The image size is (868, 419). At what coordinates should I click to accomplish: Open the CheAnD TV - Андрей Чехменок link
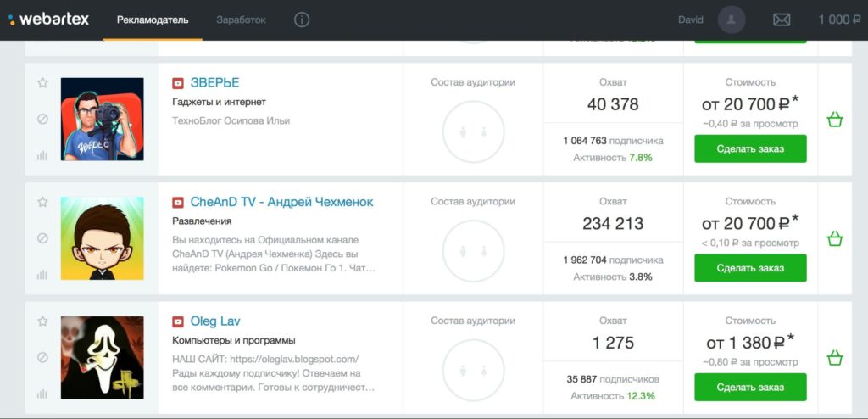(x=271, y=202)
